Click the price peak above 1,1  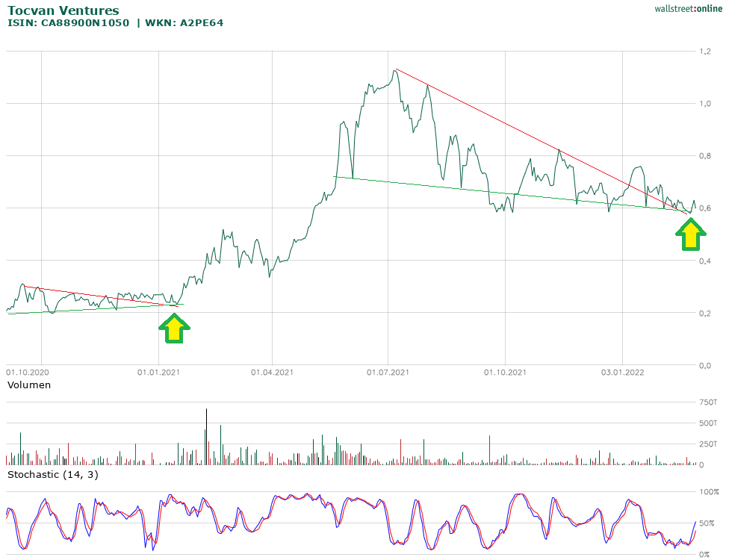[x=395, y=71]
